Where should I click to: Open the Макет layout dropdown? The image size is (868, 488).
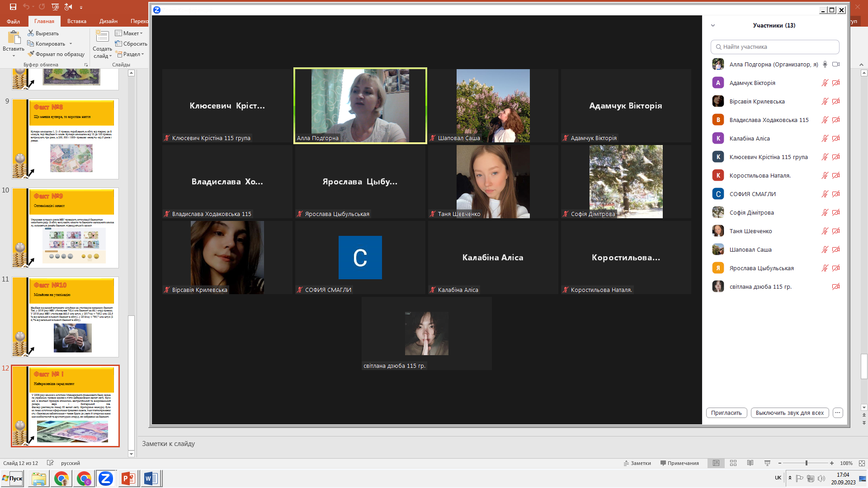(x=129, y=33)
